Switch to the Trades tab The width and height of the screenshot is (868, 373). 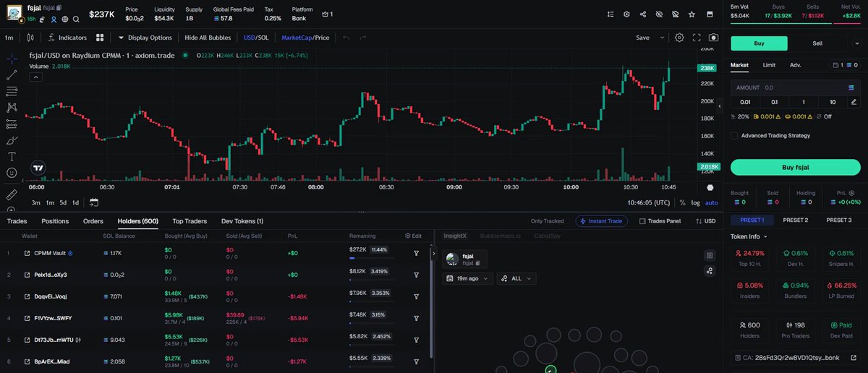pyautogui.click(x=17, y=221)
